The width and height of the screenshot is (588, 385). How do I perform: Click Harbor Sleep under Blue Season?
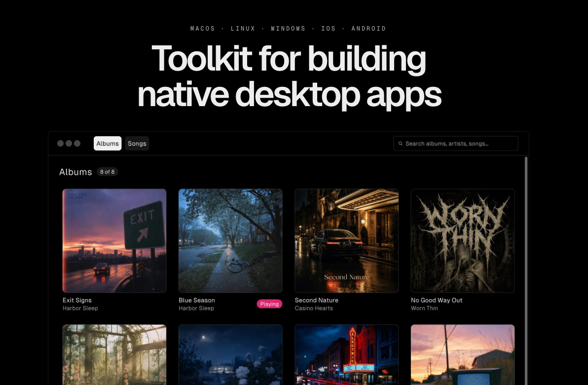click(196, 308)
